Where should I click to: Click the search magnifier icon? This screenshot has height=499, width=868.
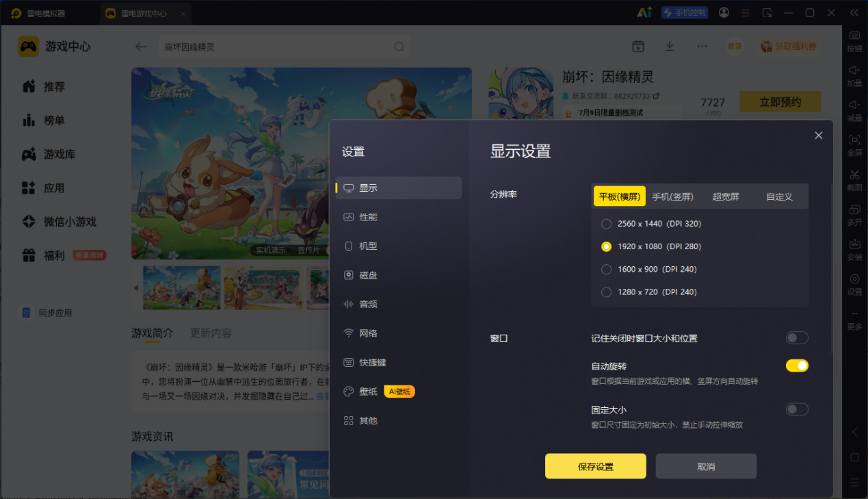pyautogui.click(x=399, y=47)
